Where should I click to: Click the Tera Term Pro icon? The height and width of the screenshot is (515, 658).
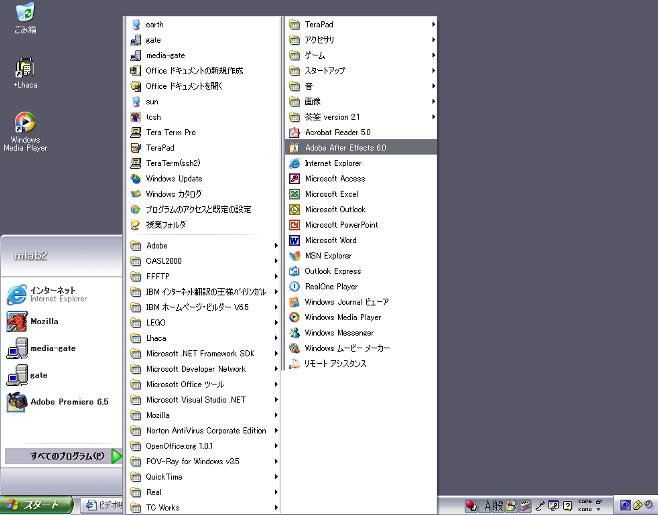[x=136, y=132]
